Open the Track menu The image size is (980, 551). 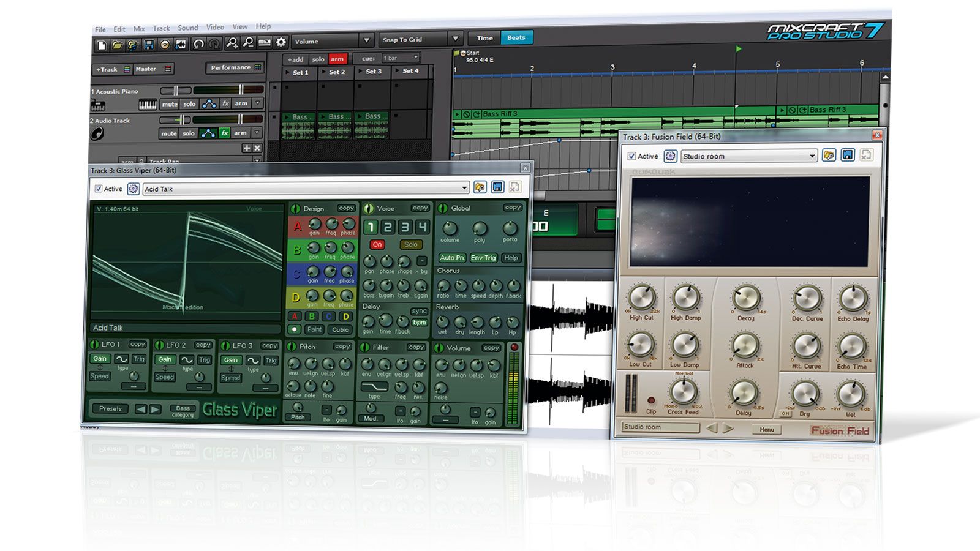coord(161,28)
